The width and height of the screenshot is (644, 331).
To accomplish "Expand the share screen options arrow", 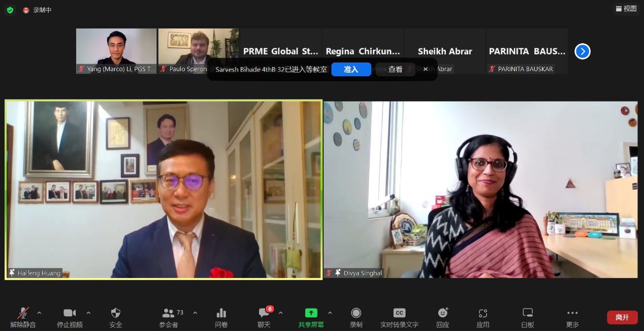I will click(330, 313).
